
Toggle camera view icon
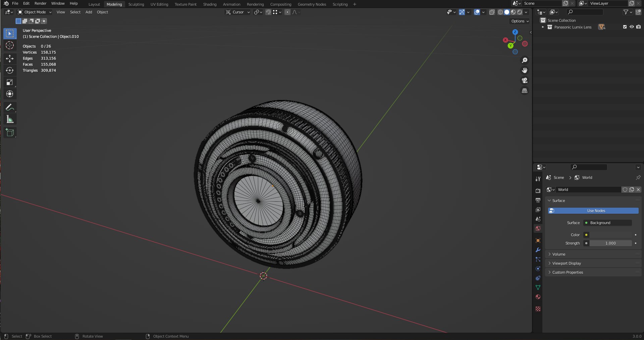(x=525, y=80)
